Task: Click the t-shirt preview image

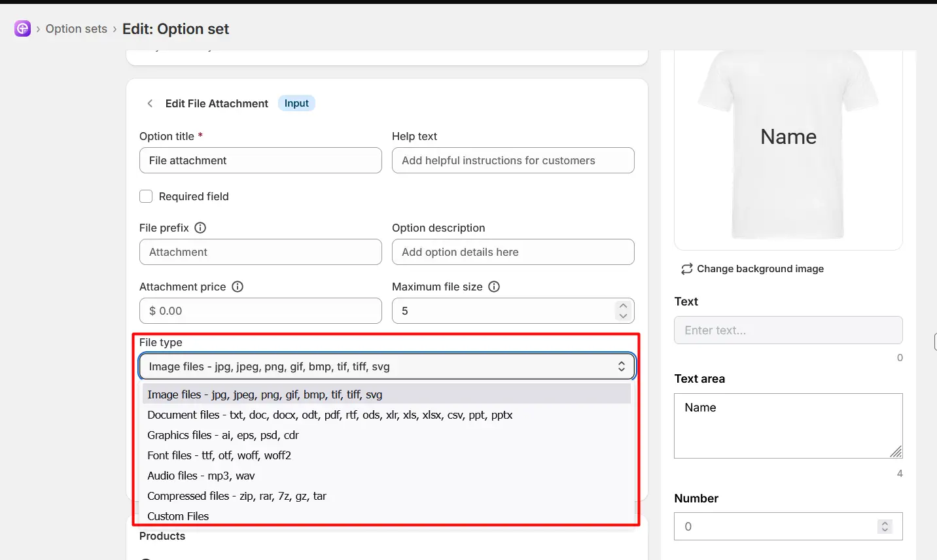Action: (788, 144)
